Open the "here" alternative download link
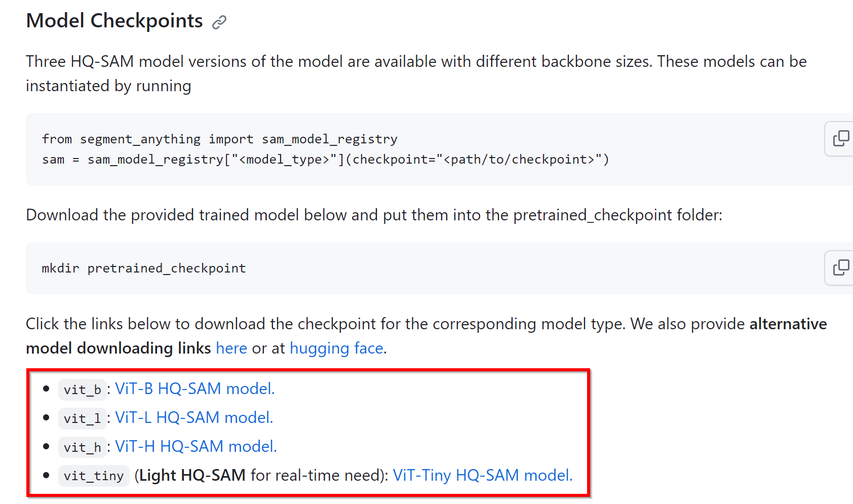 [231, 348]
